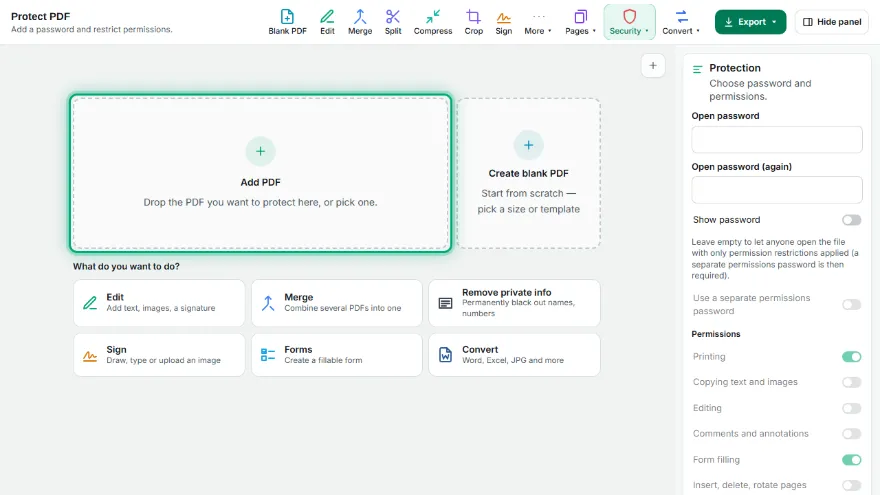Click the Protect PDF page title
Image resolution: width=880 pixels, height=495 pixels.
[x=40, y=16]
